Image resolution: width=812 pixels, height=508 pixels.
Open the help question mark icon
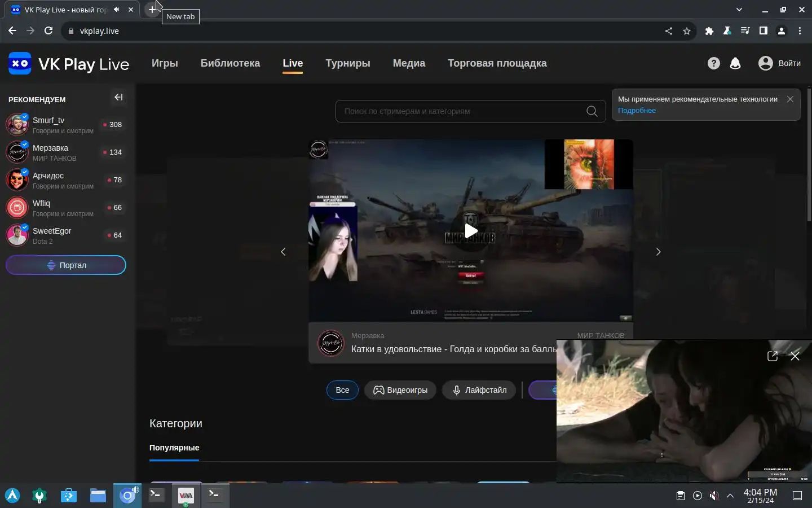point(714,63)
